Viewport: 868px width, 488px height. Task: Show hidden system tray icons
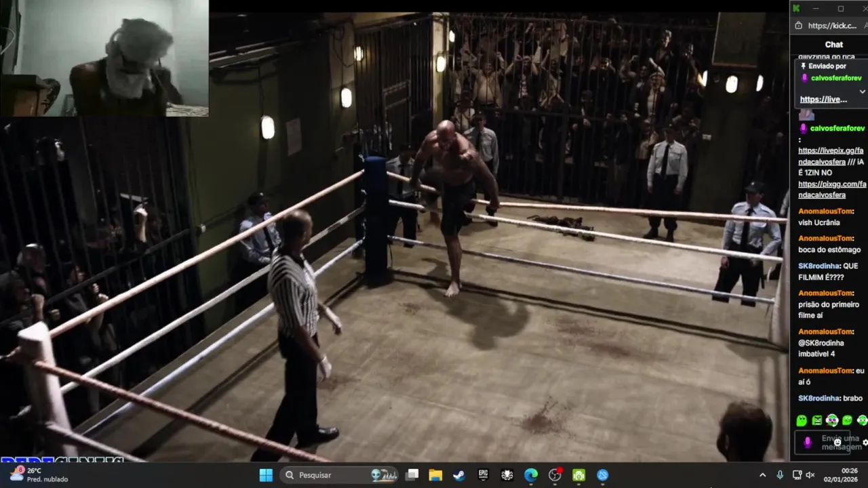pyautogui.click(x=762, y=475)
